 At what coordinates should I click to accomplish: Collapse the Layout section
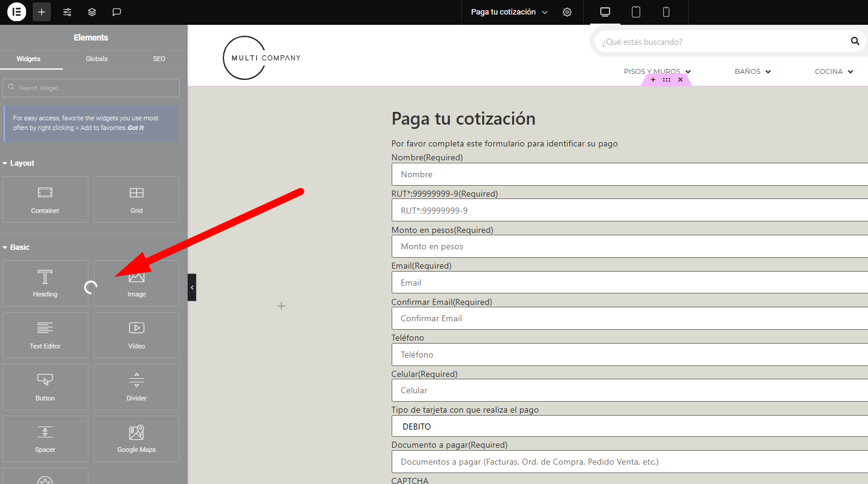coord(18,163)
